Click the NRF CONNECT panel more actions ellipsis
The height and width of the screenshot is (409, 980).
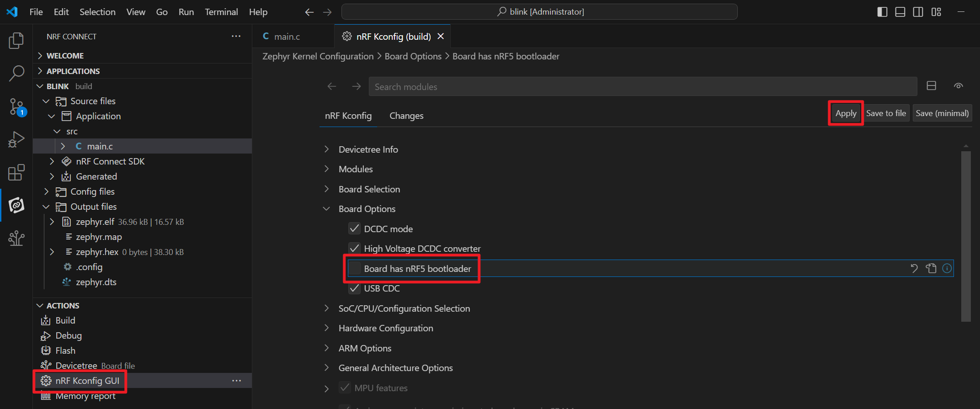click(236, 36)
